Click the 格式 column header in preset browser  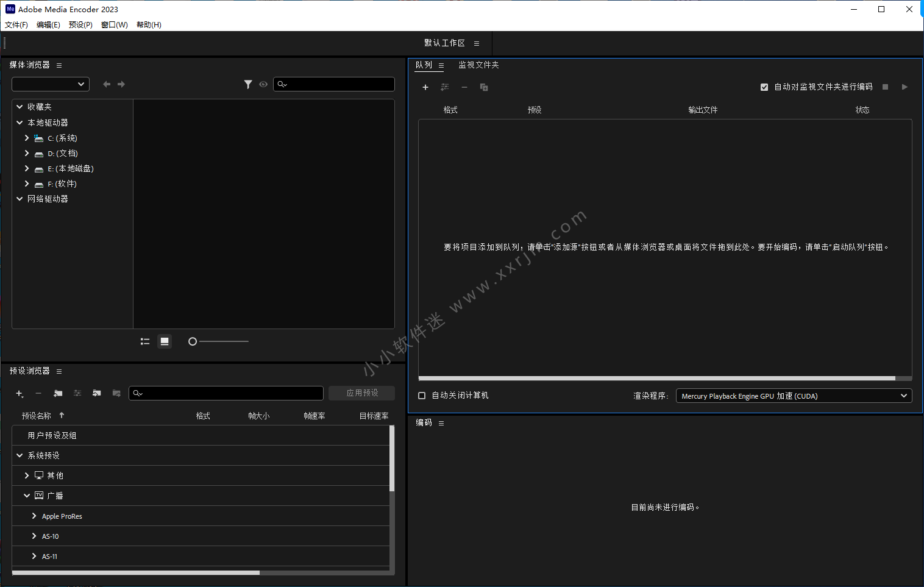tap(203, 416)
